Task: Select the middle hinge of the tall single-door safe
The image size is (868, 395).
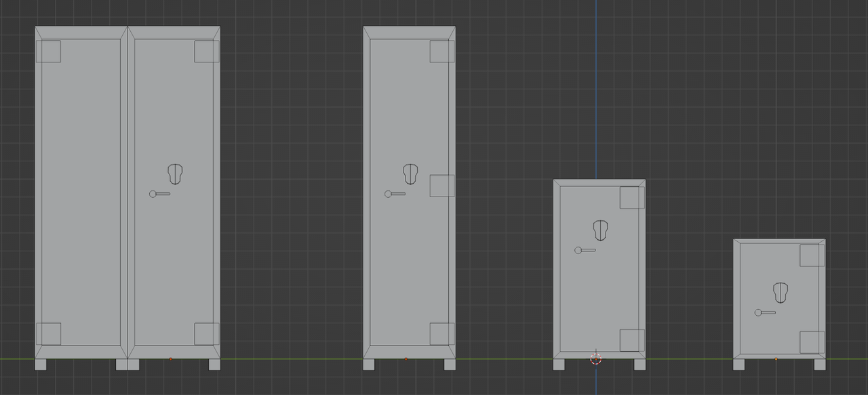Action: pos(442,186)
